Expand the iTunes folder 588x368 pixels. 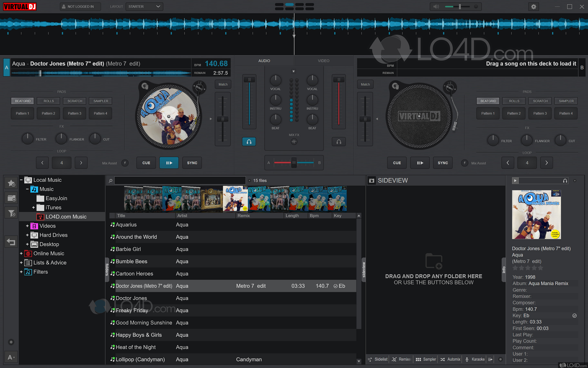[x=33, y=208]
